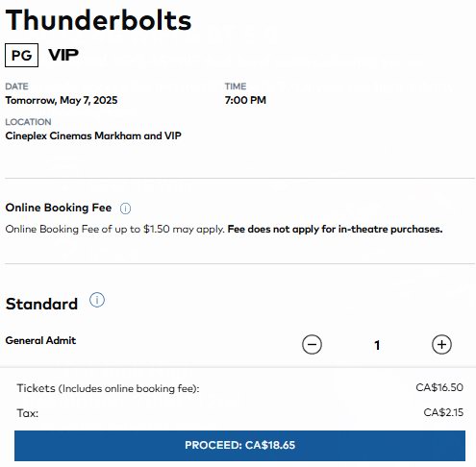This screenshot has width=476, height=467.
Task: Click the in-theatre purchases fee notice
Action: [335, 229]
